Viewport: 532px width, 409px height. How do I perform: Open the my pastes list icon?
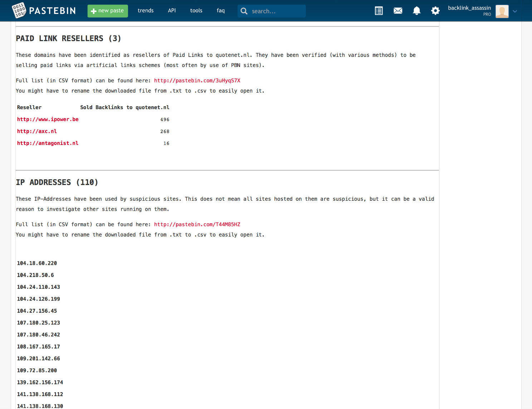379,11
